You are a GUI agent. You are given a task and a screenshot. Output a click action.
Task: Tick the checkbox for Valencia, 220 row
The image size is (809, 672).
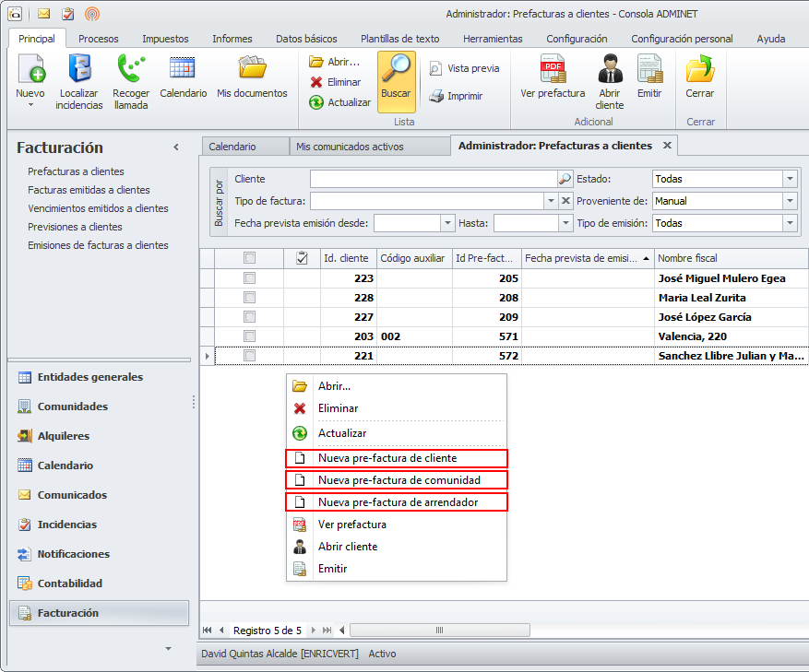tap(249, 336)
